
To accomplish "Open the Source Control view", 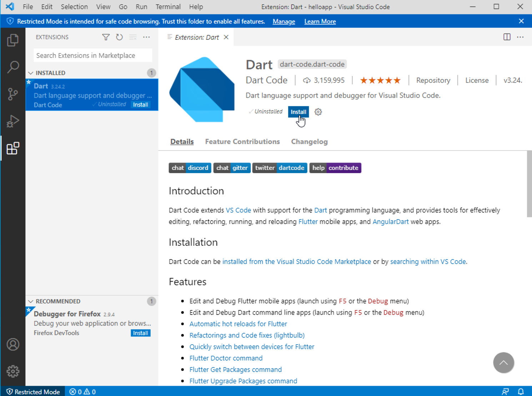I will click(x=13, y=94).
